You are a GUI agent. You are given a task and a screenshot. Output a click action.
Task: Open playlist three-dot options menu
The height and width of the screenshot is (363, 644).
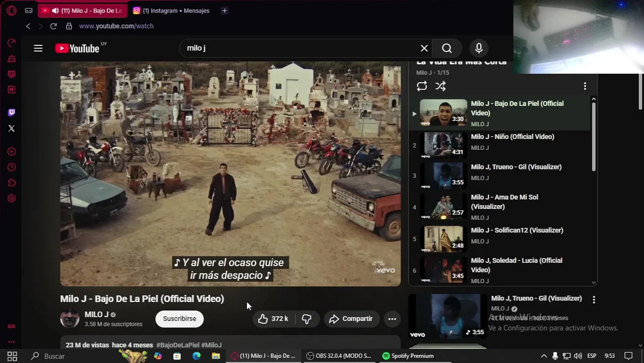click(585, 86)
